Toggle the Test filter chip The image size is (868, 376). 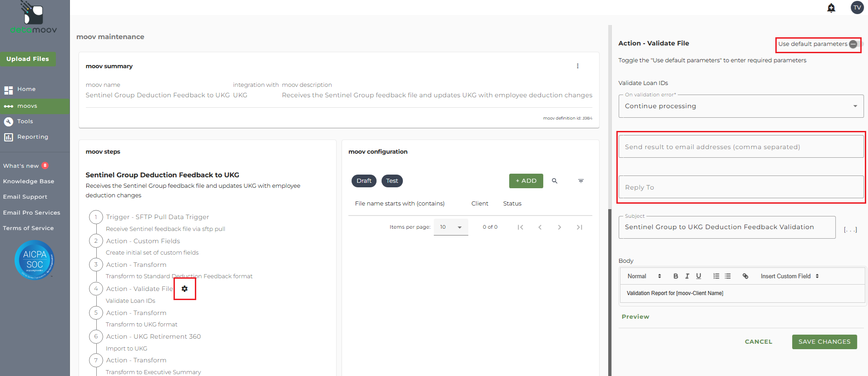click(392, 181)
